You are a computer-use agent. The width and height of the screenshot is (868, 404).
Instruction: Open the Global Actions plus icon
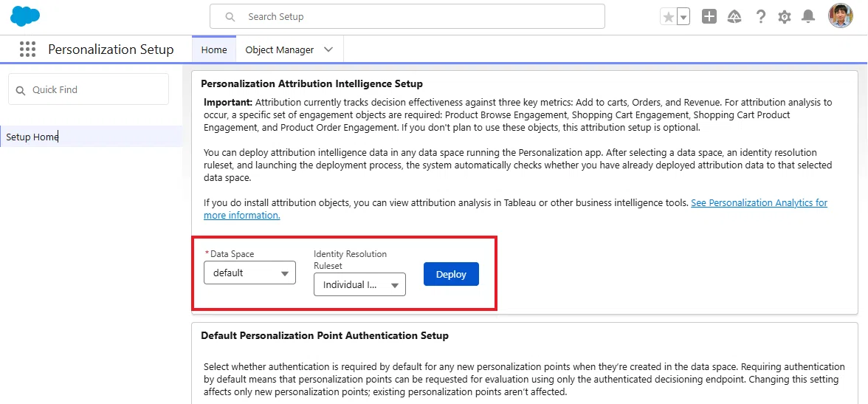709,17
